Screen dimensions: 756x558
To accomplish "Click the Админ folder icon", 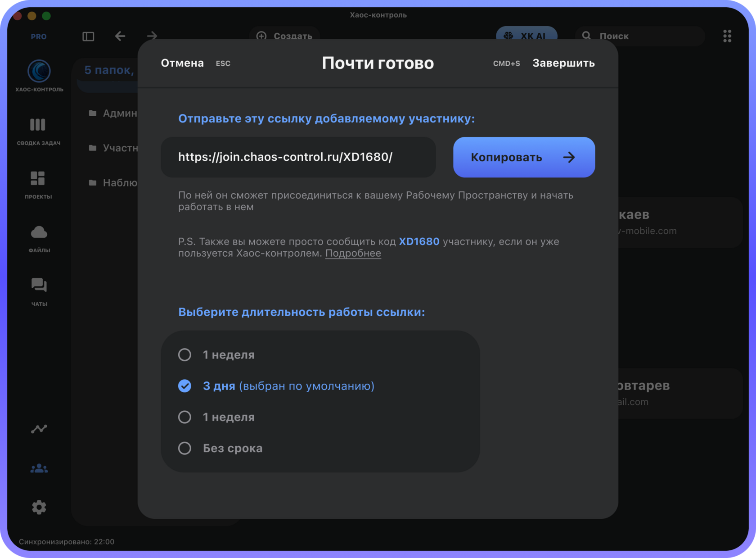I will (93, 113).
